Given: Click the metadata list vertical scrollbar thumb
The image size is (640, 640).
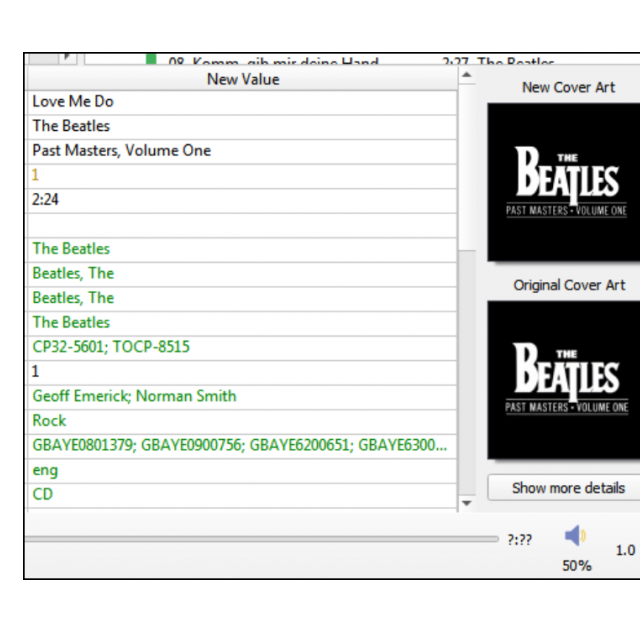Looking at the screenshot, I should click(x=467, y=167).
